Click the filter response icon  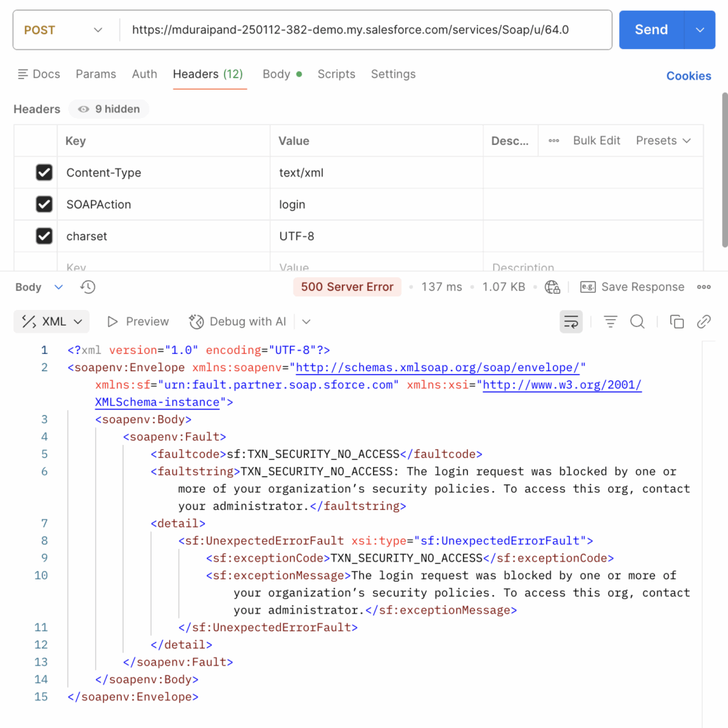pos(610,322)
